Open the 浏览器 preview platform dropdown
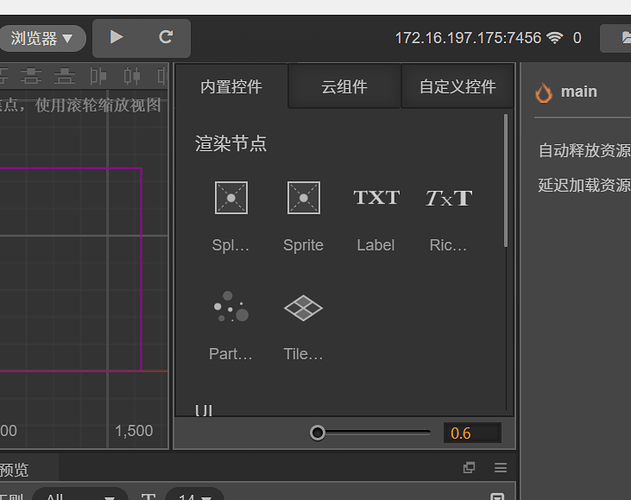The width and height of the screenshot is (631, 500). (42, 39)
